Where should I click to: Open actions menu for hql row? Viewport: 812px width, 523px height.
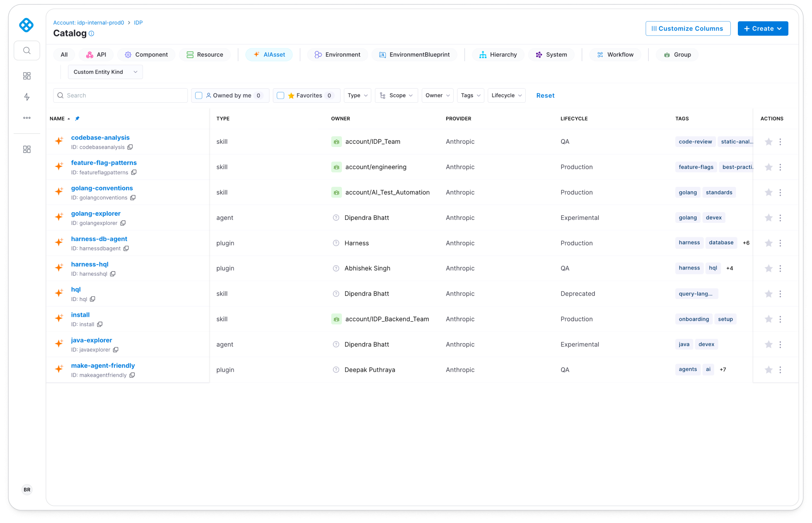click(780, 294)
